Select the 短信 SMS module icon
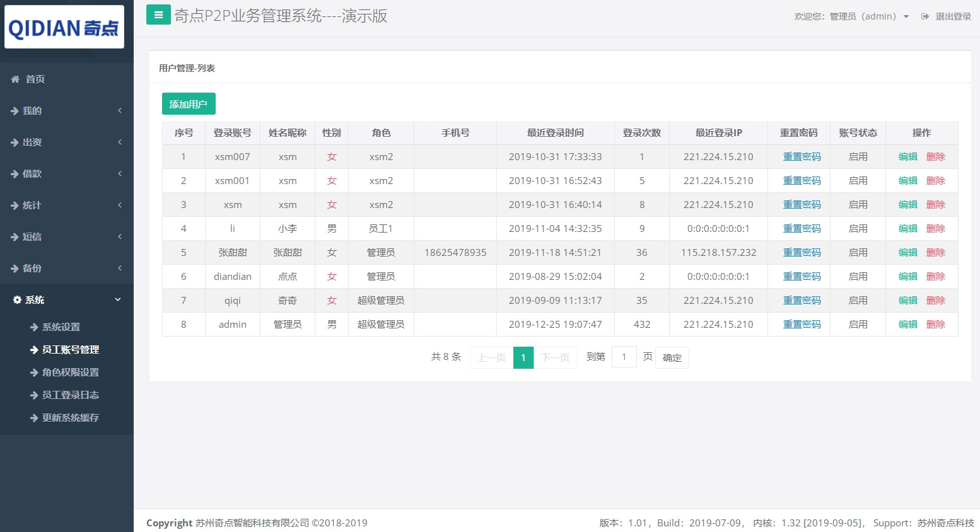 15,236
